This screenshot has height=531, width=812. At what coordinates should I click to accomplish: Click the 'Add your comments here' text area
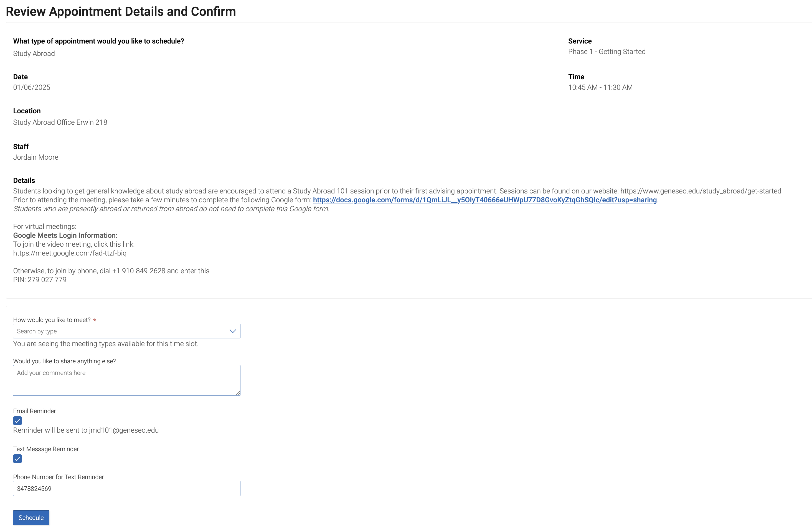coord(126,380)
